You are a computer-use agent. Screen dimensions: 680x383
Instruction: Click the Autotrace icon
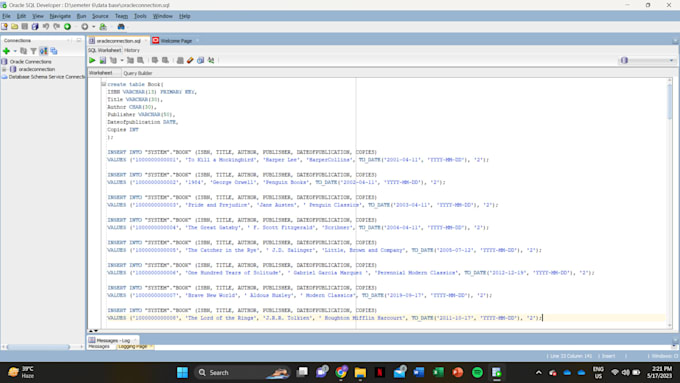pos(130,60)
